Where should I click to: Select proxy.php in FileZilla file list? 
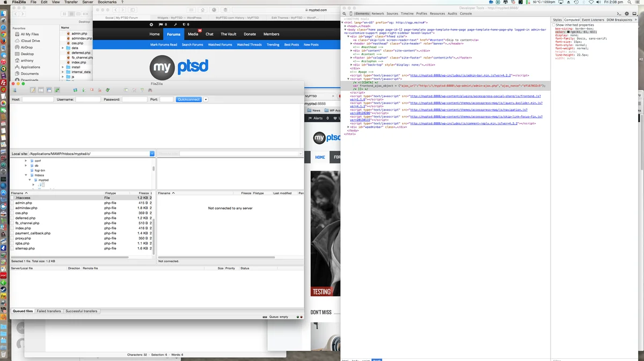coord(82,238)
